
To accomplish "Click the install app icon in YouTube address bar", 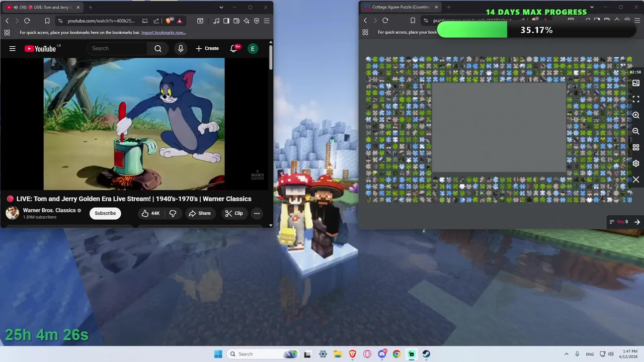I will [145, 21].
